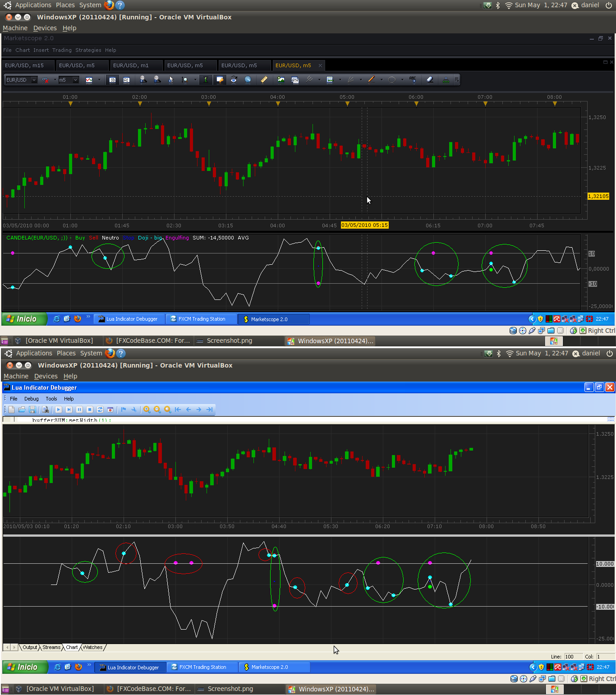Expand the chart type dropdown arrow

(x=99, y=80)
